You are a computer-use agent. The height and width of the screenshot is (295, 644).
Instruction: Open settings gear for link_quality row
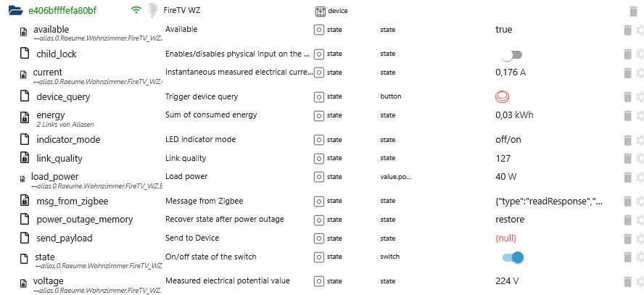(640, 159)
